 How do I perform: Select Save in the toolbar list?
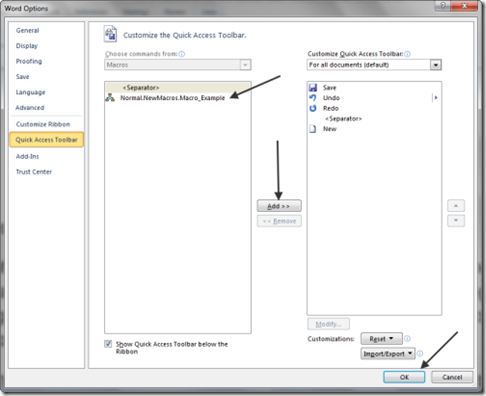[x=374, y=88]
